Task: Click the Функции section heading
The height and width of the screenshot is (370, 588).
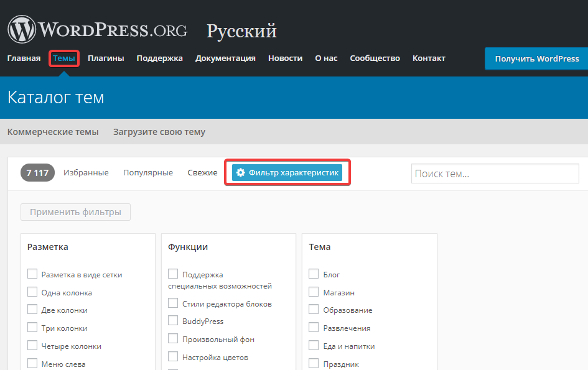Action: (x=188, y=247)
